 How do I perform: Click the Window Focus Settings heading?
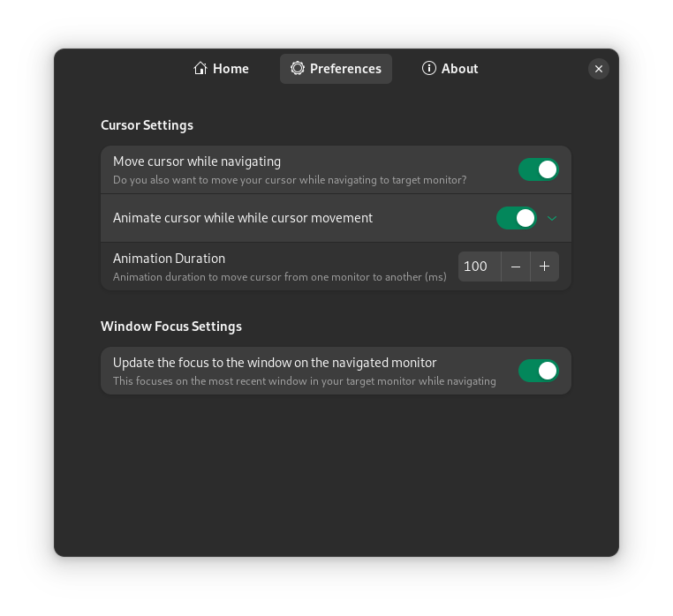click(x=171, y=327)
